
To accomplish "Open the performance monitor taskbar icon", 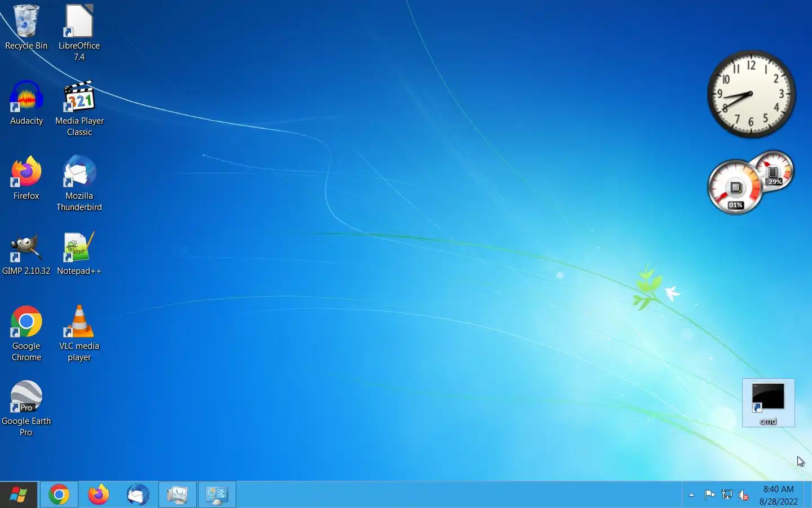I will coord(178,495).
